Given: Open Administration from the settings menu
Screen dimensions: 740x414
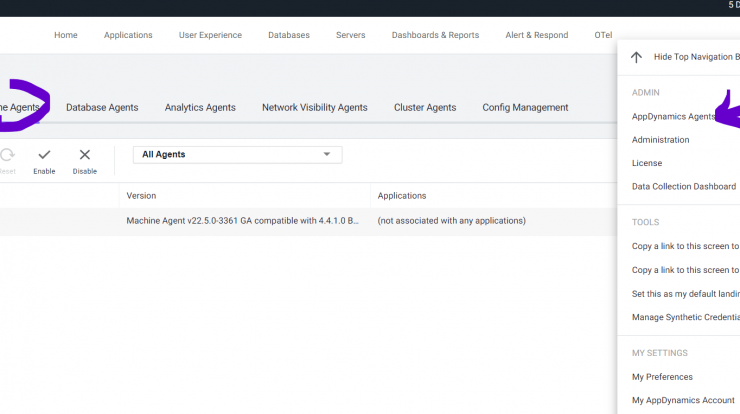Looking at the screenshot, I should pyautogui.click(x=660, y=140).
